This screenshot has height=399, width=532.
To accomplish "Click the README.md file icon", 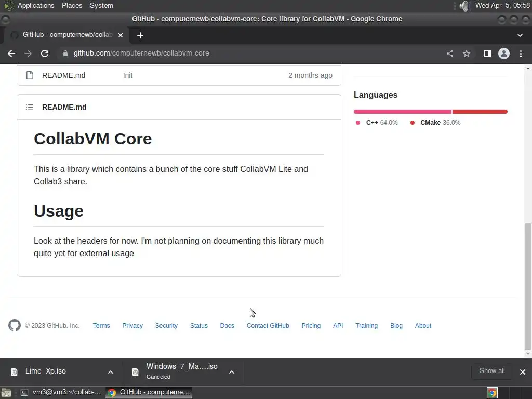I will [30, 75].
